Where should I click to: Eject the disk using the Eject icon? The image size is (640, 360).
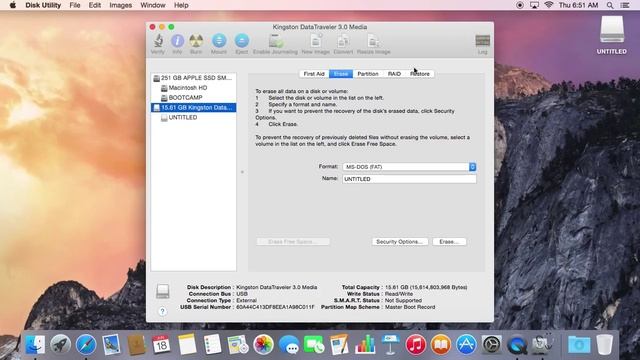point(242,44)
